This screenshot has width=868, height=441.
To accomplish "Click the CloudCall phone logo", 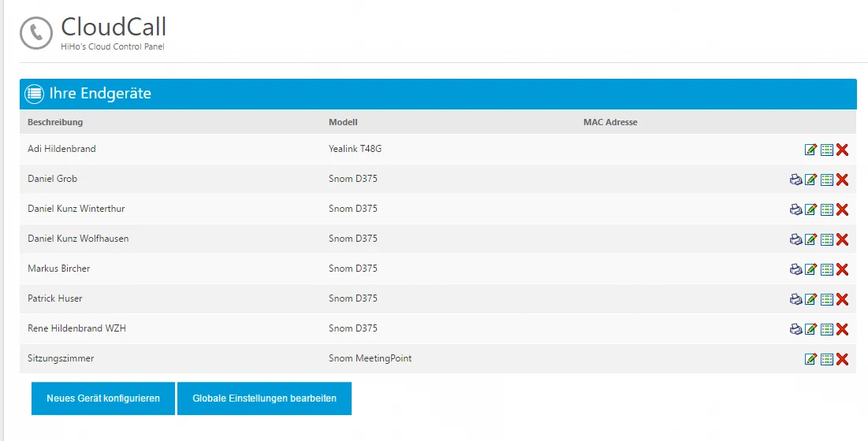I will (36, 34).
